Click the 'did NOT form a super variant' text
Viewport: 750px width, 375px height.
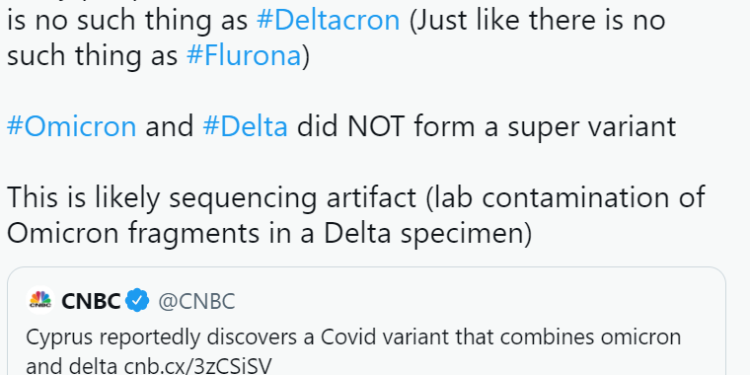(x=486, y=127)
